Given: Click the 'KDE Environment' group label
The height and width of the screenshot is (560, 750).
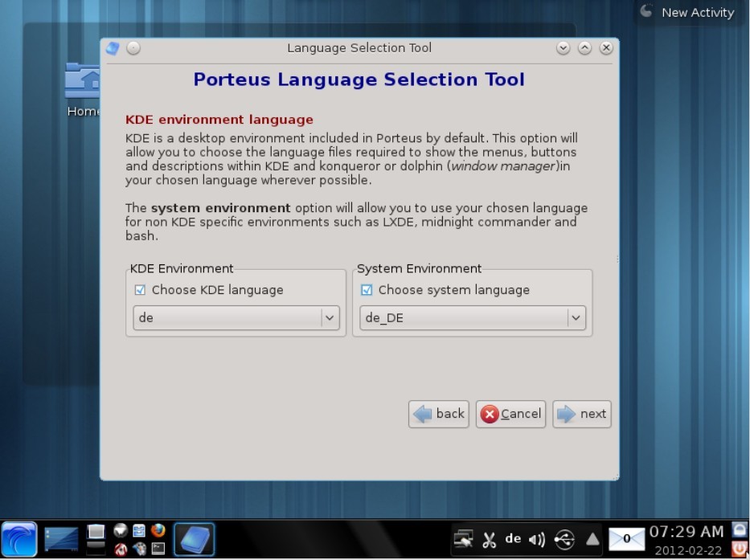Looking at the screenshot, I should click(182, 269).
